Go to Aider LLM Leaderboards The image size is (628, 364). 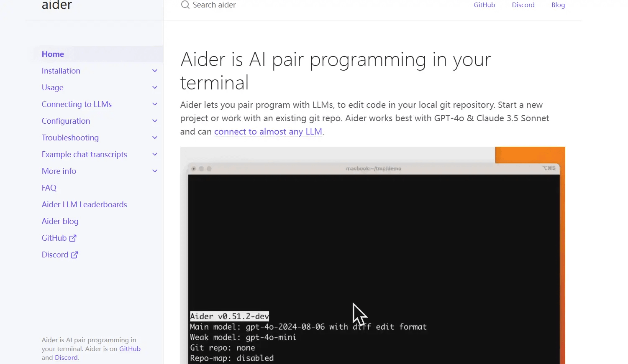point(84,205)
